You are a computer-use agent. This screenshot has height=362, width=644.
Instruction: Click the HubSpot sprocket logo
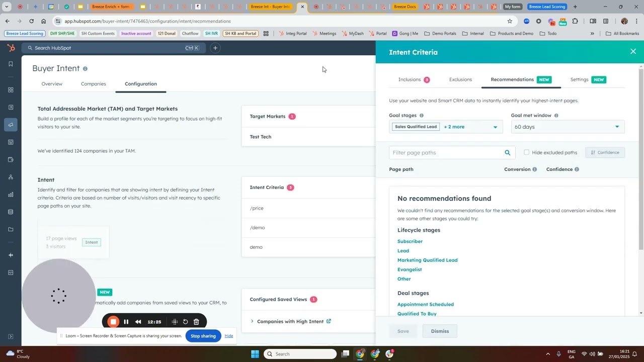click(x=11, y=48)
